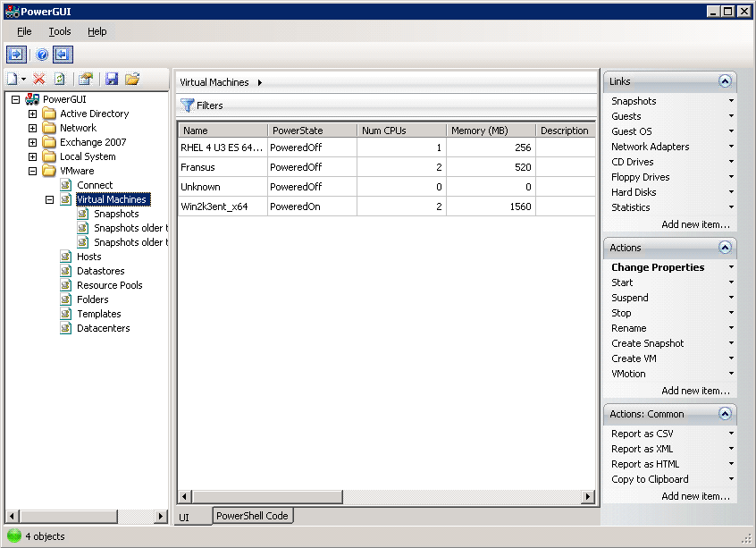Screen dimensions: 756x548
Task: Click the red X delete icon
Action: pos(39,79)
